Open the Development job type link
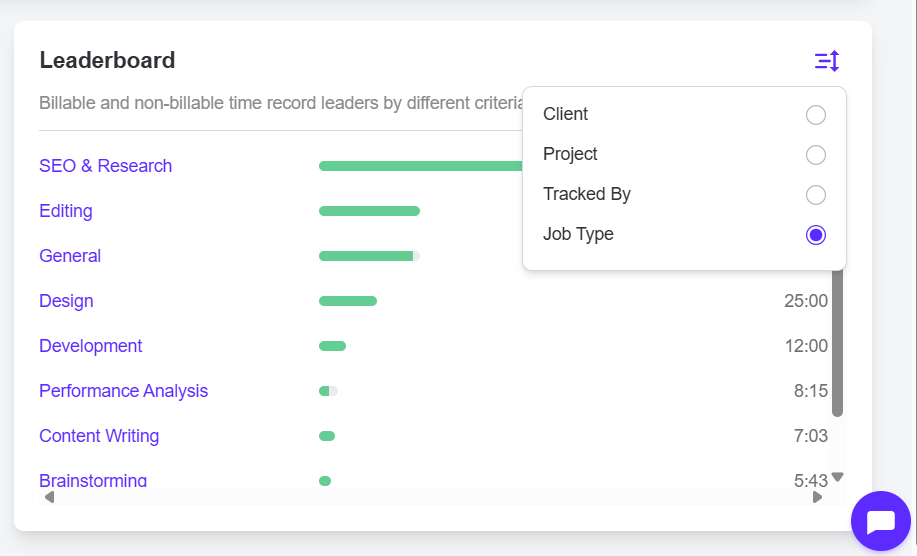This screenshot has width=917, height=556. [91, 346]
